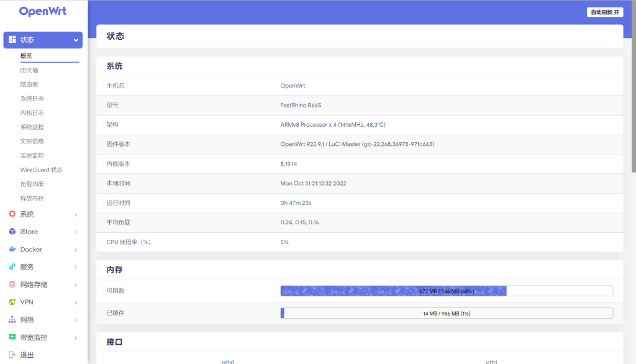Image resolution: width=636 pixels, height=364 pixels.
Task: Expand the Docker menu chevron
Action: pos(76,250)
